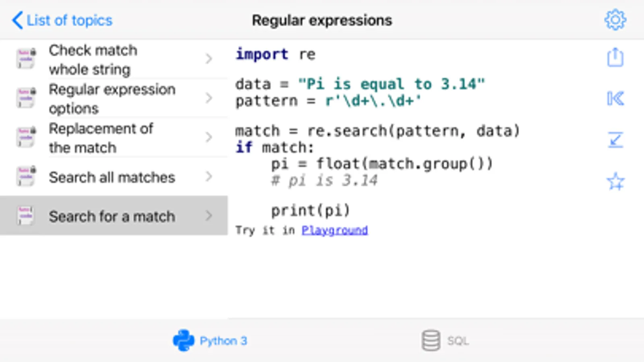Screen dimensions: 644x362
Task: Tap the share icon beside the code
Action: 615,58
